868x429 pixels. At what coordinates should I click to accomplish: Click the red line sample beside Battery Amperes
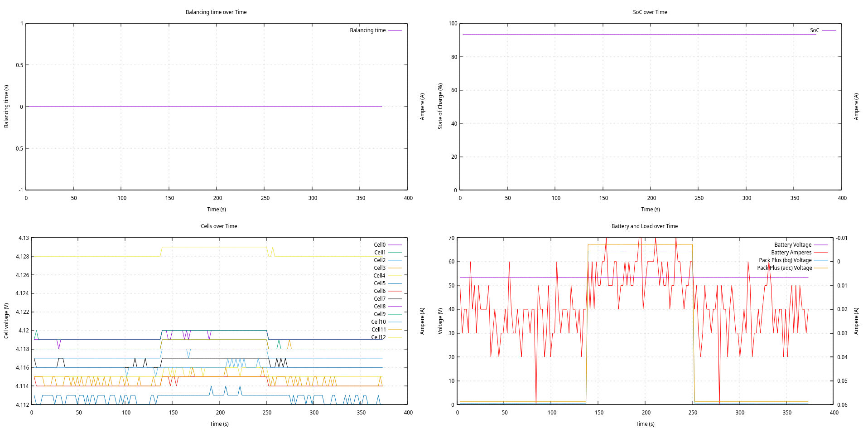tap(821, 253)
